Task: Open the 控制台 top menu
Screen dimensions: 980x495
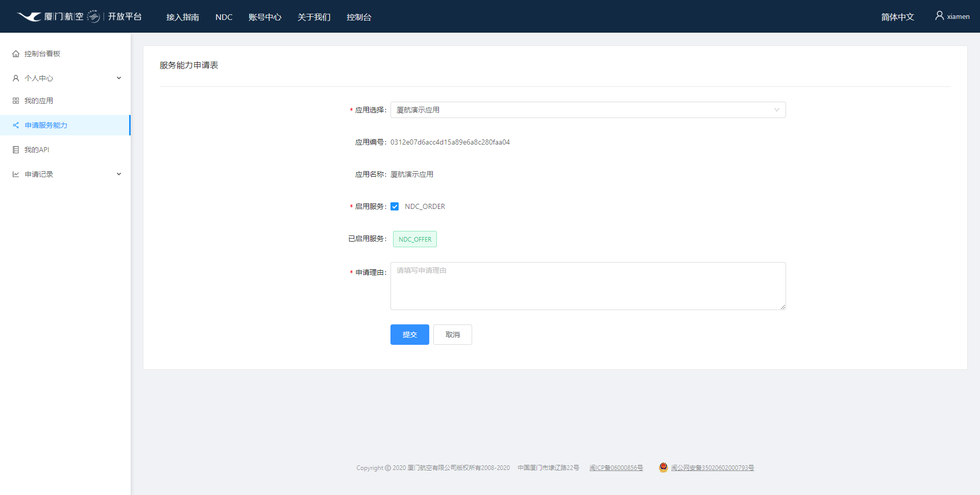Action: tap(359, 17)
